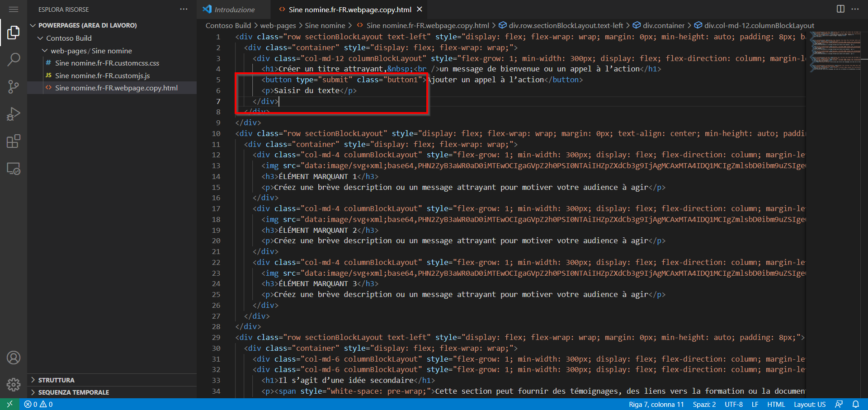Click 'Créer un titre attrayant' text on line 4

tap(330, 69)
